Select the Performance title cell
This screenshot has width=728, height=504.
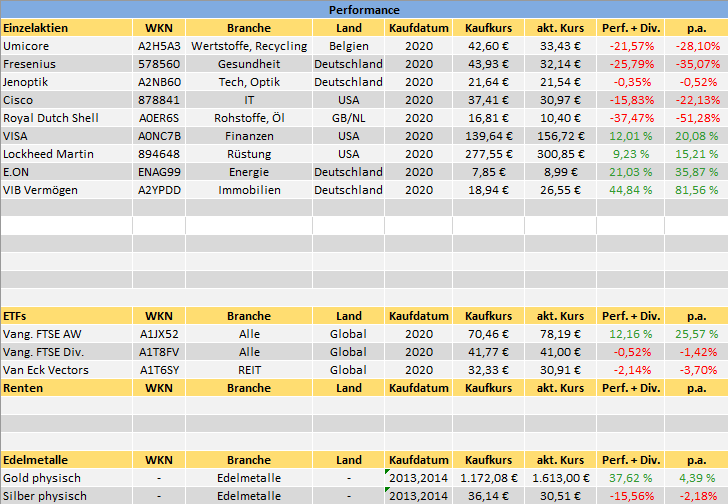tap(364, 10)
